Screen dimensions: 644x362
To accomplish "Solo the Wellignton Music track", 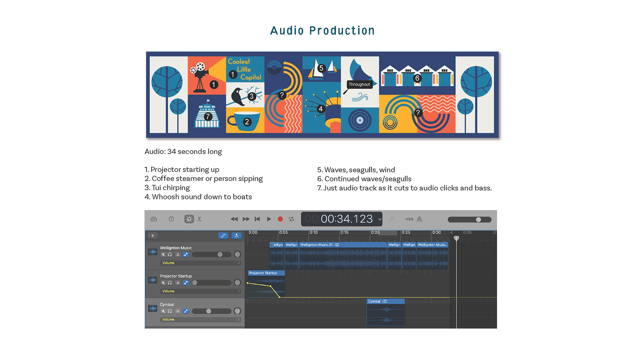I will [x=170, y=255].
